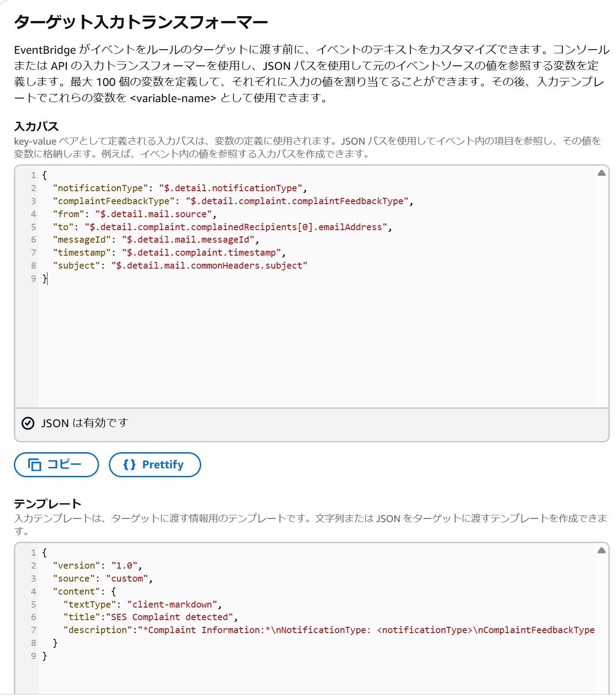Click line number 4 in テンプレート editor gutter
Screen dimensions: 616x698
click(x=33, y=591)
